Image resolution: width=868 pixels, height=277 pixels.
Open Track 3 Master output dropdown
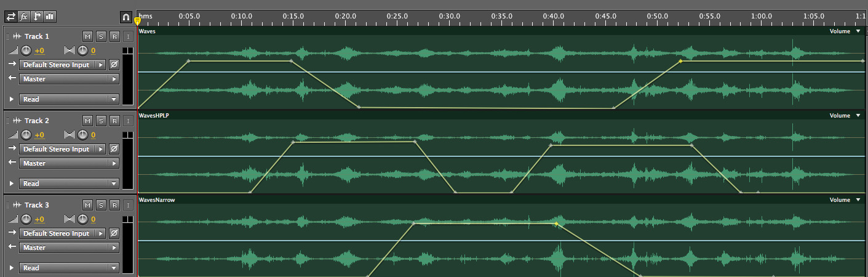69,247
